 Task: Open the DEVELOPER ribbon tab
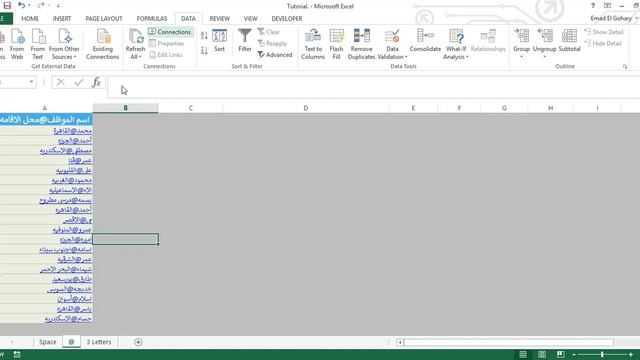(287, 18)
